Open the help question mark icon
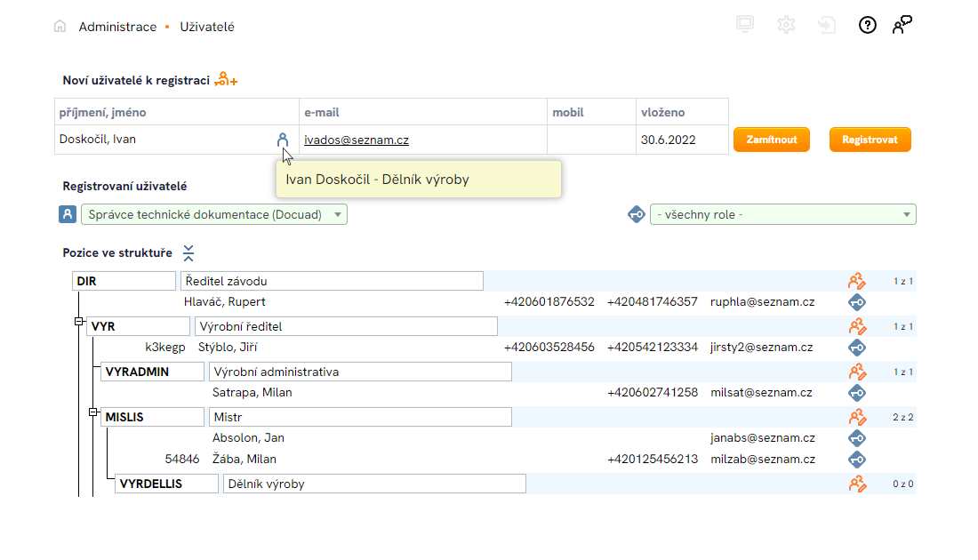978x560 pixels. pyautogui.click(x=867, y=25)
